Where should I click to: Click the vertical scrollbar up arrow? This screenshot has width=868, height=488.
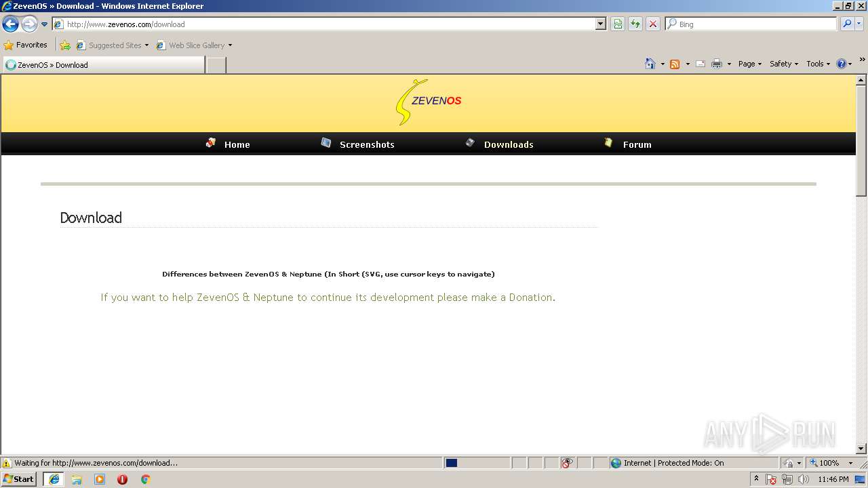[x=861, y=80]
